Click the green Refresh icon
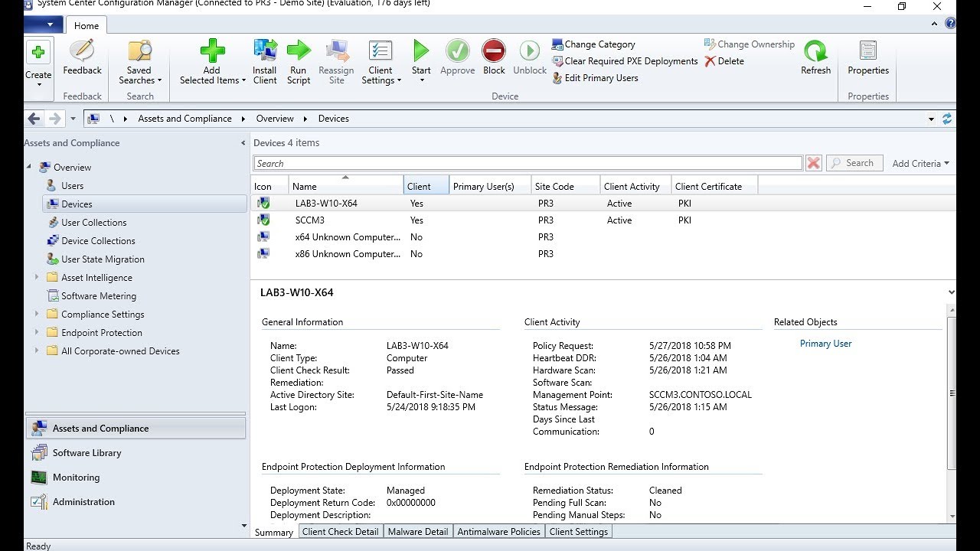The height and width of the screenshot is (551, 980). pos(815,51)
